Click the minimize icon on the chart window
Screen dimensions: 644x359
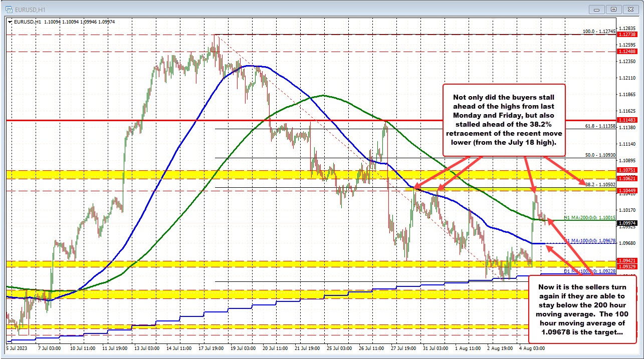596,9
